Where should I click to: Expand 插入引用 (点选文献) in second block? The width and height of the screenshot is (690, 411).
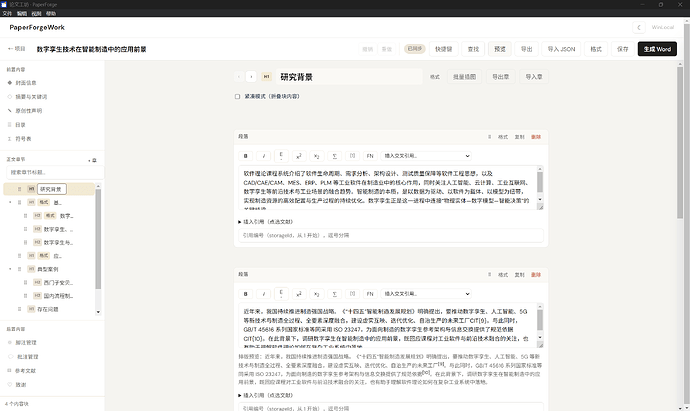click(x=266, y=395)
